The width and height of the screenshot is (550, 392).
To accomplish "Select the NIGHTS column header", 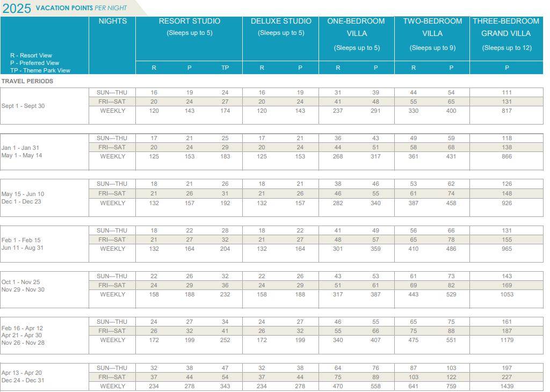I will [x=113, y=21].
